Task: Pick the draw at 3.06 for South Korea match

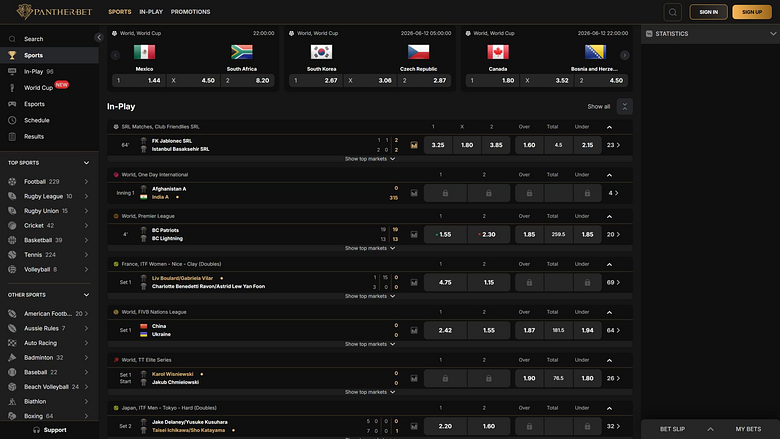Action: pyautogui.click(x=370, y=81)
